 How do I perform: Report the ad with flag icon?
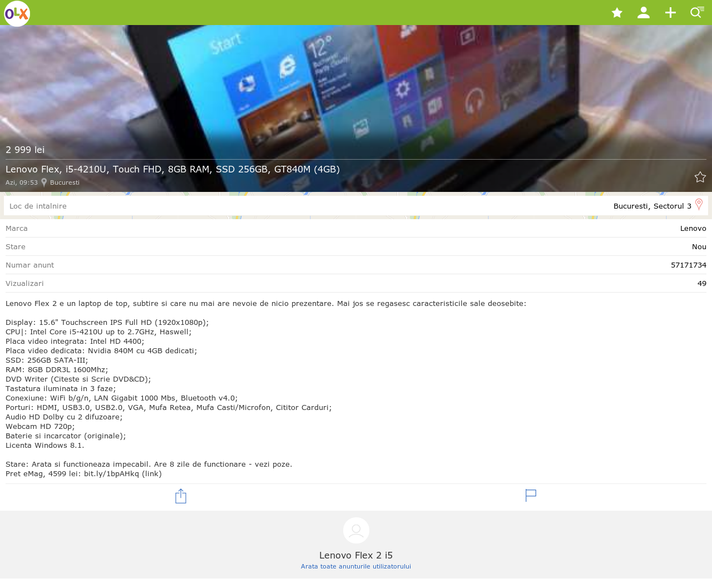pyautogui.click(x=531, y=495)
